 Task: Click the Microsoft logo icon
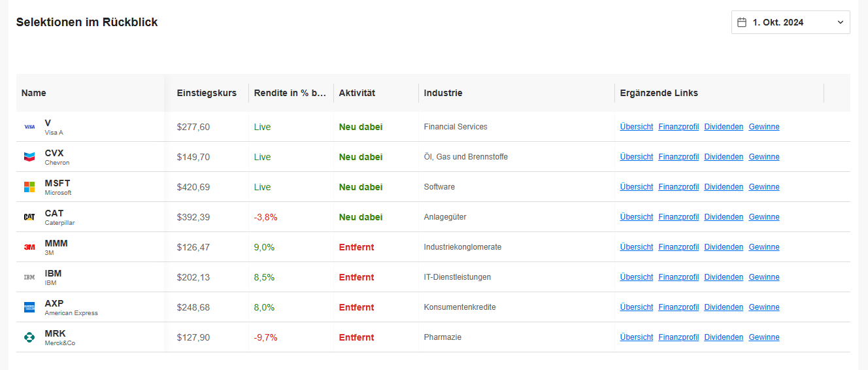29,187
